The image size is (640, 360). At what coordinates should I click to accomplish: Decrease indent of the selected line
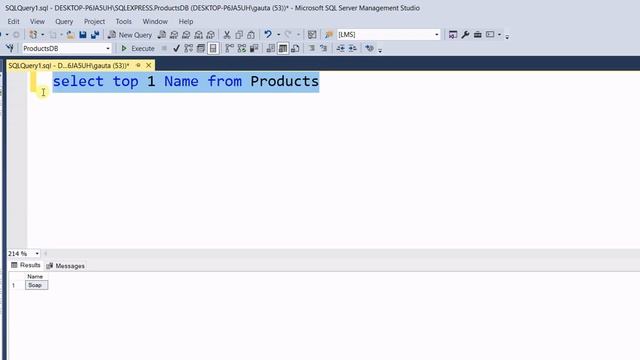(x=340, y=48)
